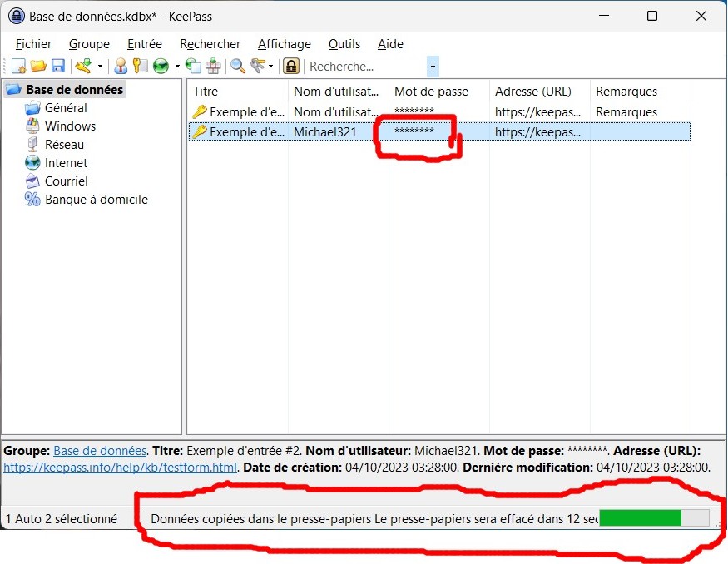Click the Open URL globe icon
Viewport: 728px width, 564px height.
(161, 67)
